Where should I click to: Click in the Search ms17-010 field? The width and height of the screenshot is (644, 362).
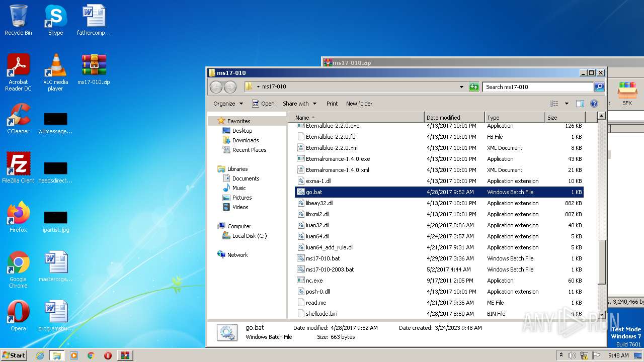coord(537,87)
